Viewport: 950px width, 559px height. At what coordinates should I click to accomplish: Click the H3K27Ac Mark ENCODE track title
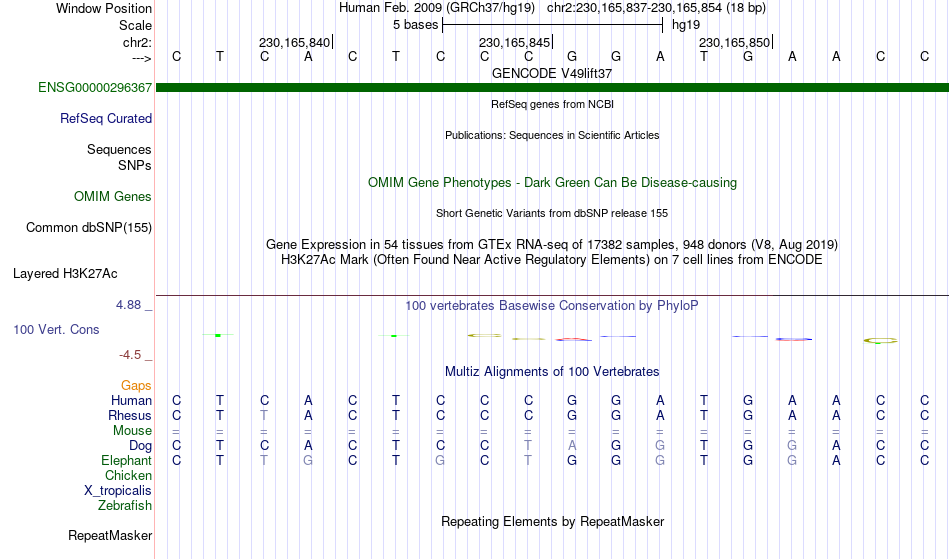pyautogui.click(x=552, y=260)
